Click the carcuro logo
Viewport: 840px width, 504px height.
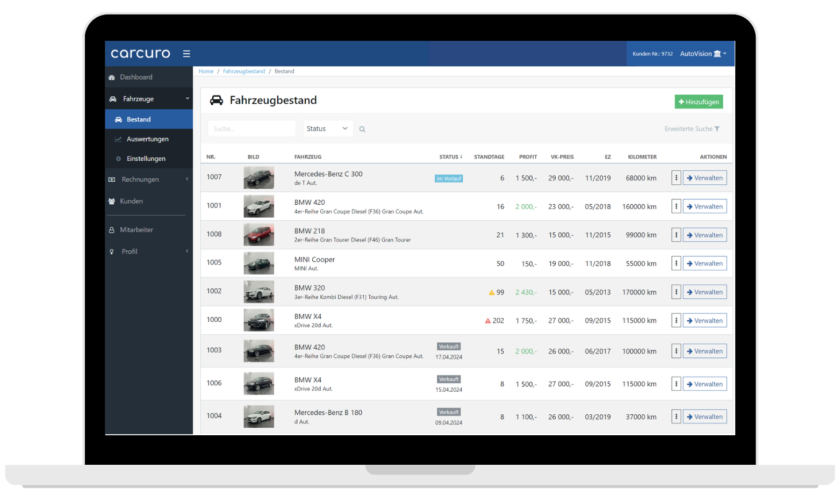coord(140,54)
